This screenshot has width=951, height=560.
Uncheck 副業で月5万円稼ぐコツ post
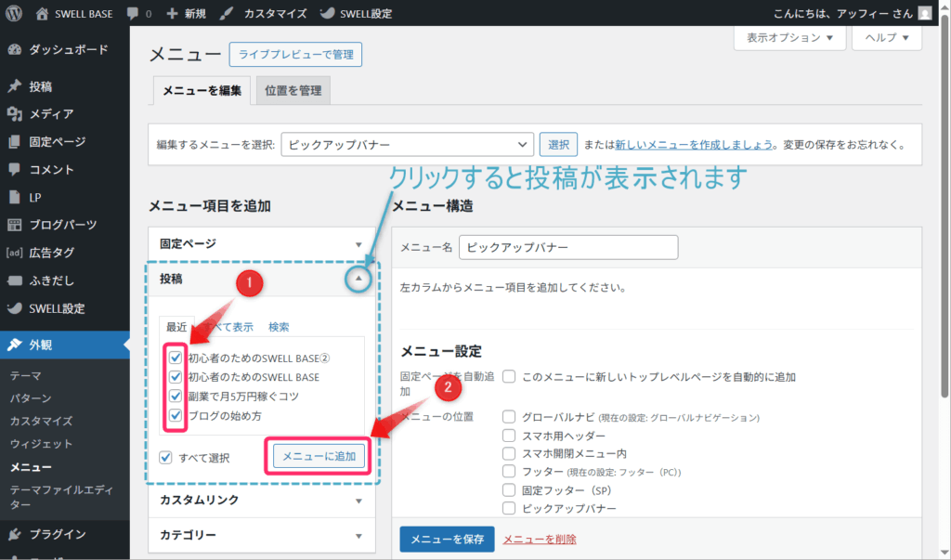tap(176, 397)
